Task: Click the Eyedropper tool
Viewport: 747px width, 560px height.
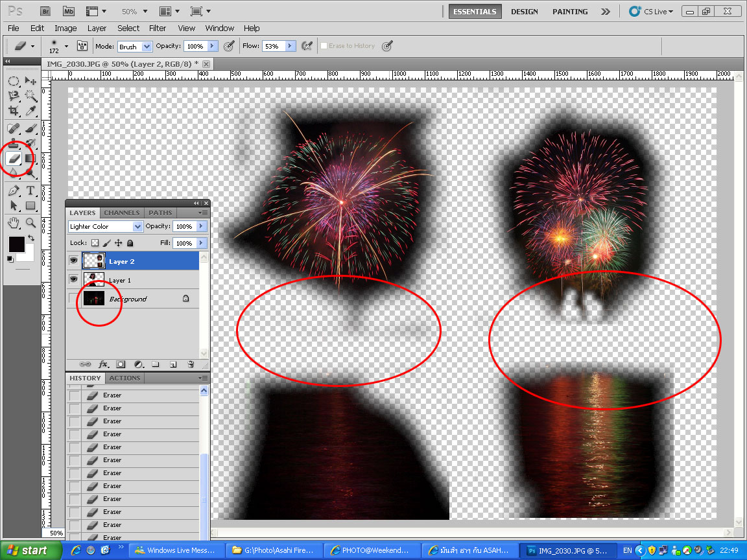Action: (x=30, y=111)
